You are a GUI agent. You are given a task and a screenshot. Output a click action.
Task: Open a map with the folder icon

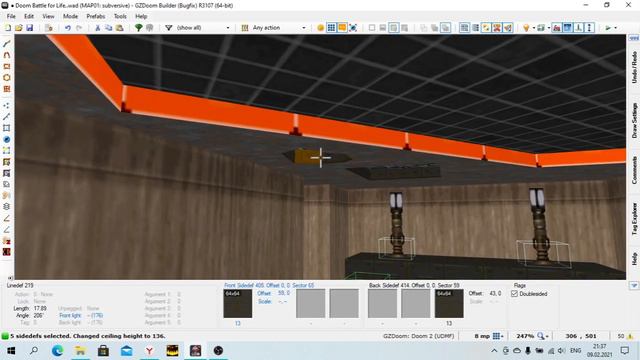19,28
